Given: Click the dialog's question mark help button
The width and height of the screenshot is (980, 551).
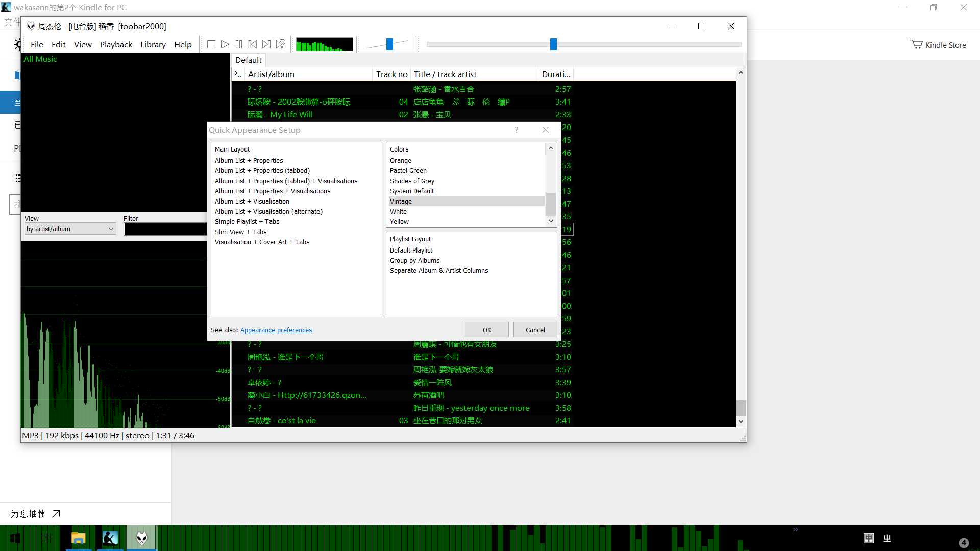Looking at the screenshot, I should [x=516, y=130].
